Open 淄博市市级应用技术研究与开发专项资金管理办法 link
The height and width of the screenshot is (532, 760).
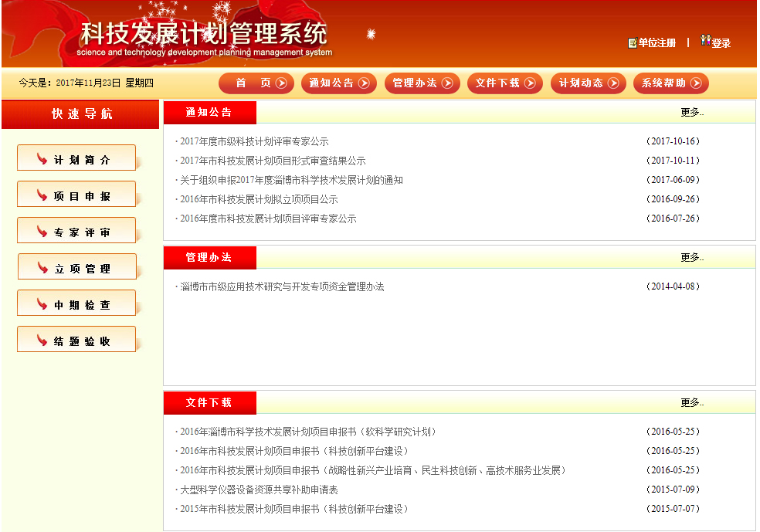pos(282,287)
